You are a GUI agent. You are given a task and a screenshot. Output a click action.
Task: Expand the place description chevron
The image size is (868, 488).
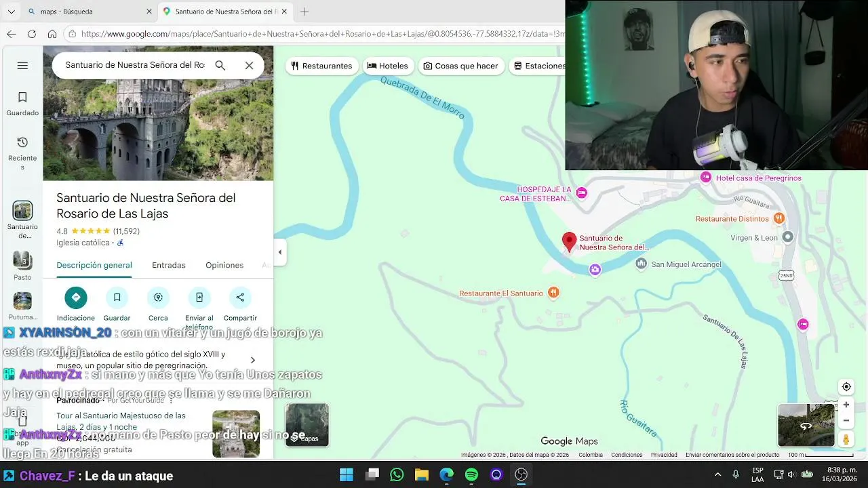click(x=252, y=360)
